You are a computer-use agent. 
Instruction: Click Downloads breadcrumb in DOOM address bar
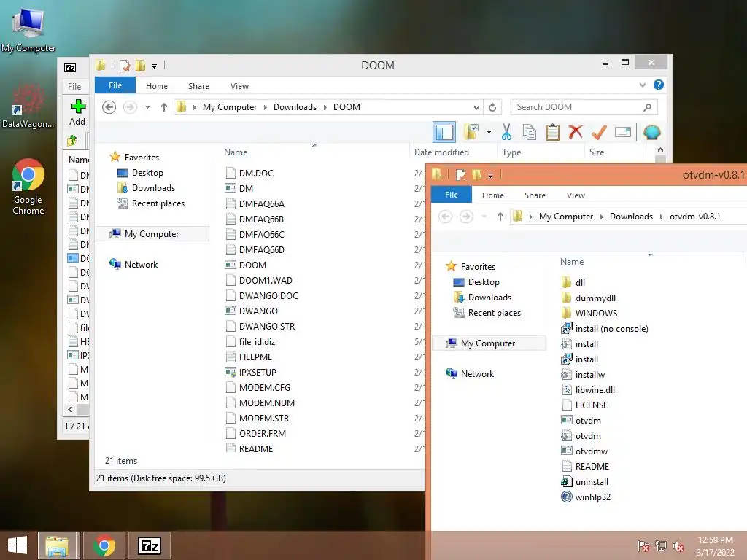pos(295,107)
